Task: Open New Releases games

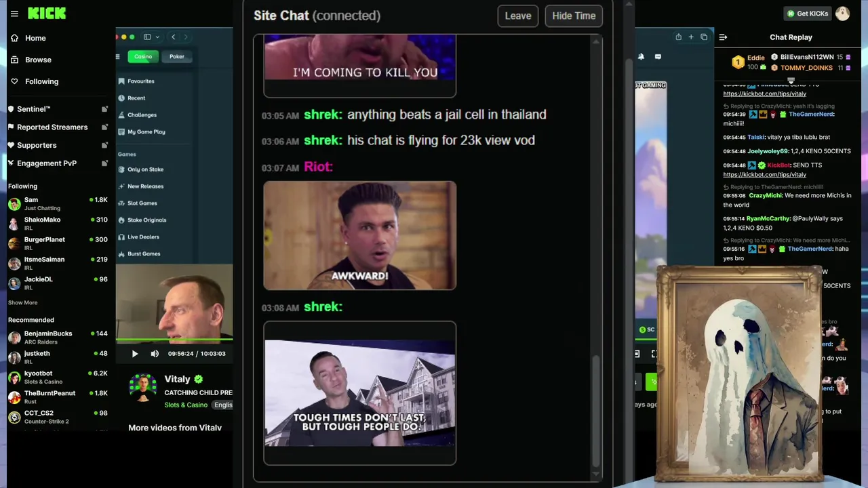Action: click(140, 186)
